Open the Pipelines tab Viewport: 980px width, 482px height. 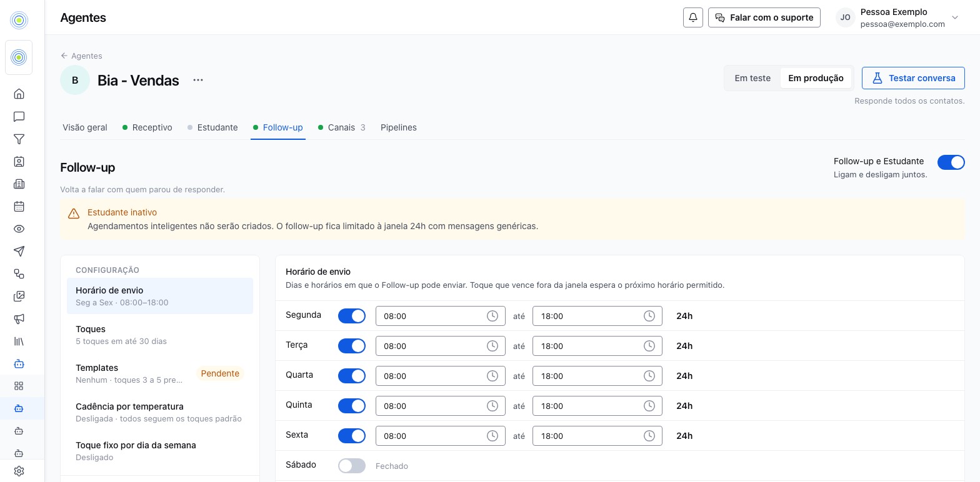point(399,127)
